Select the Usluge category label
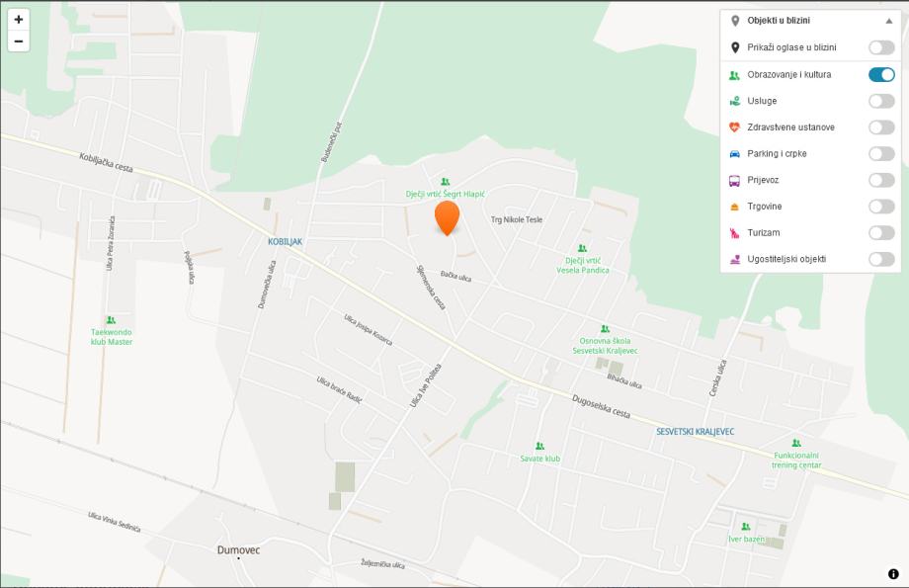The height and width of the screenshot is (588, 909). tap(762, 101)
